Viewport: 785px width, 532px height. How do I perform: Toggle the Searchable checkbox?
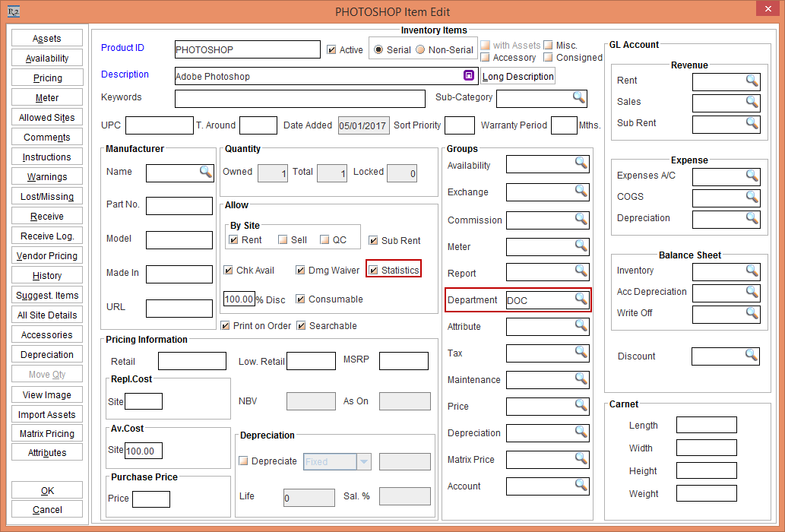[302, 326]
